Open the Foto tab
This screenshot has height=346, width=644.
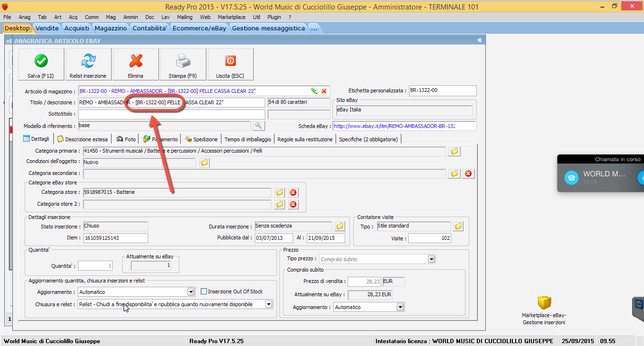pyautogui.click(x=126, y=139)
